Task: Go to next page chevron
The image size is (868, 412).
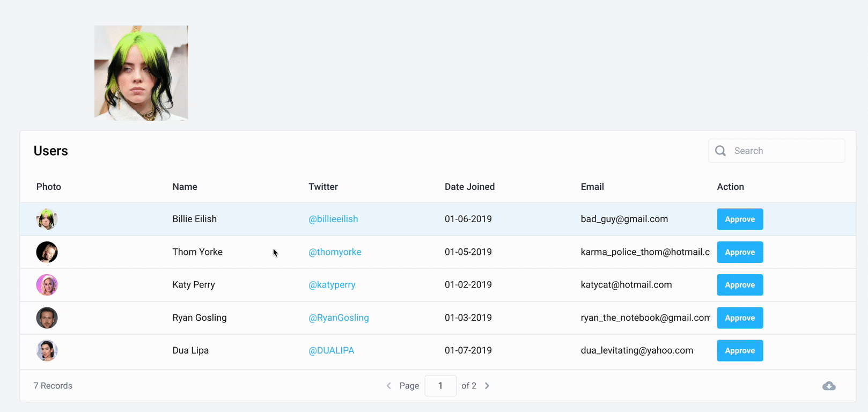Action: pyautogui.click(x=487, y=386)
